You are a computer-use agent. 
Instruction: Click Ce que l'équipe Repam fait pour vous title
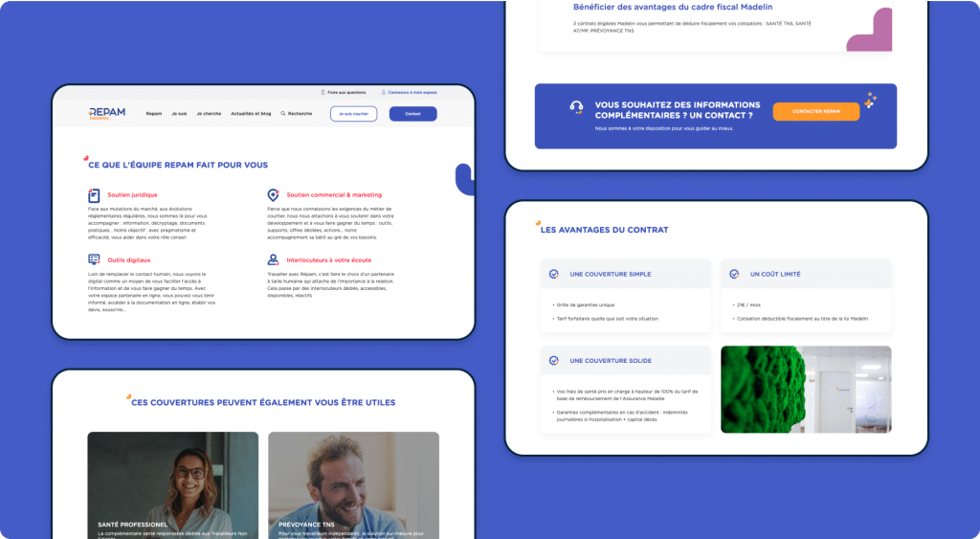click(178, 165)
